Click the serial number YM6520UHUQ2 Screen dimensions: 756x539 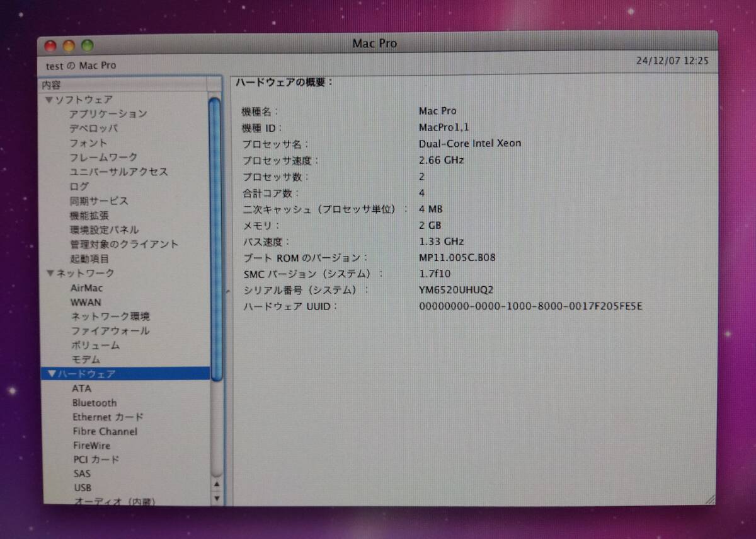[x=456, y=290]
